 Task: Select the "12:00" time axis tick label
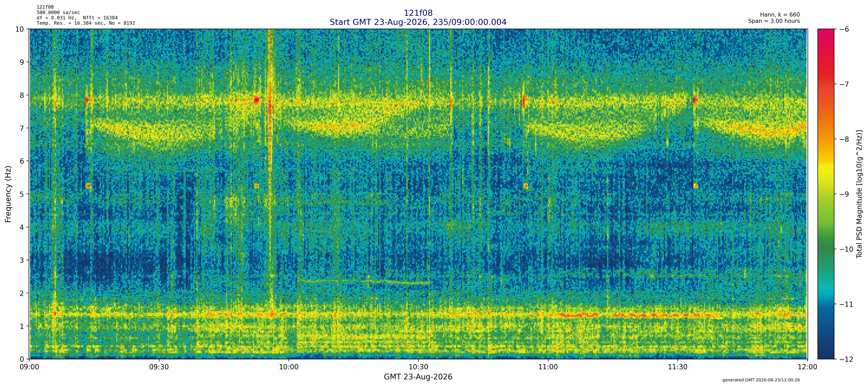pyautogui.click(x=807, y=367)
